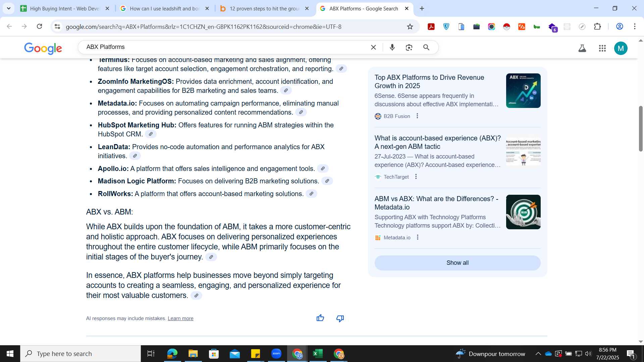Open source link icon after Madison Logic Platform
Screen dimensions: 644x362
pos(327,181)
